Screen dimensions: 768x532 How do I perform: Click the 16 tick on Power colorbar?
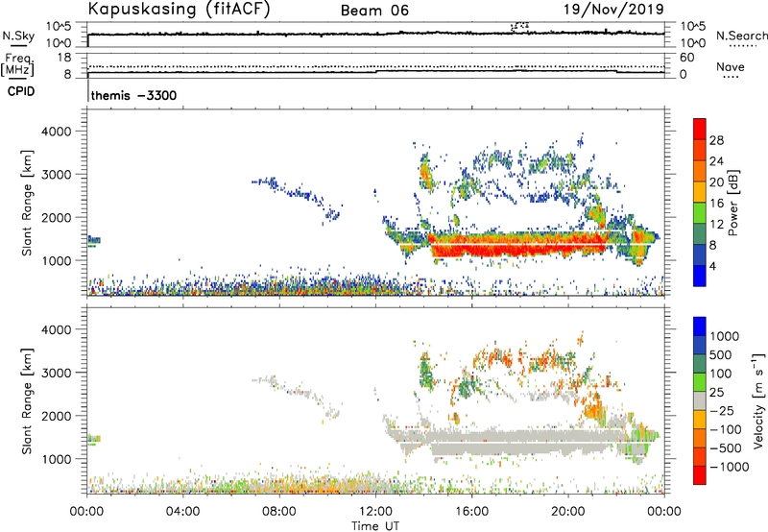(716, 204)
